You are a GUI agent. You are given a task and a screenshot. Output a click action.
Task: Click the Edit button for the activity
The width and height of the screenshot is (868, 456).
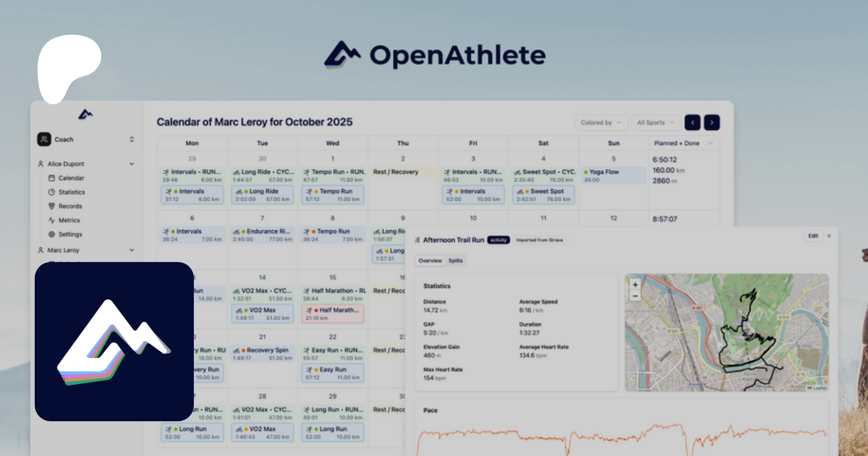tap(813, 236)
